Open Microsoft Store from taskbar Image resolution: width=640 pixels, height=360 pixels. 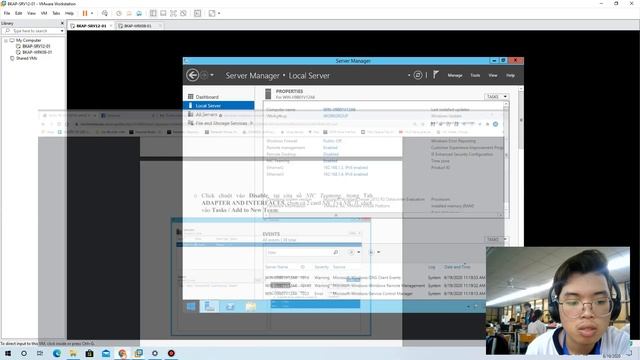89,353
